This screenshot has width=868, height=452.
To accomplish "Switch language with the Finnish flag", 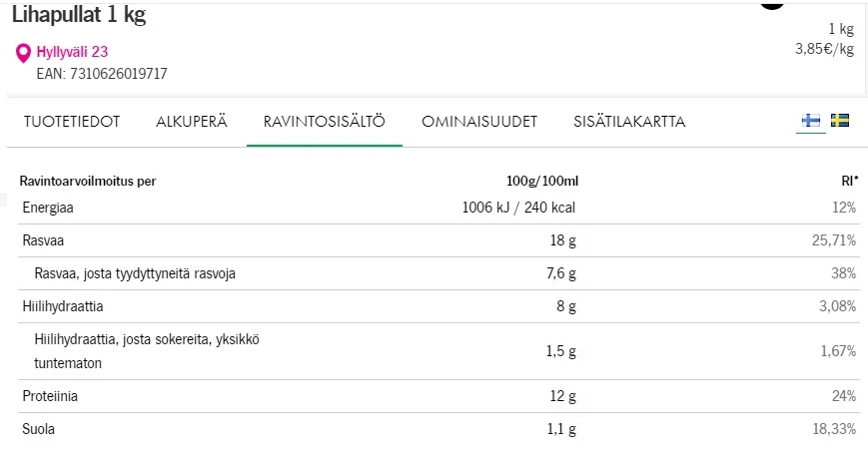I will tap(810, 121).
